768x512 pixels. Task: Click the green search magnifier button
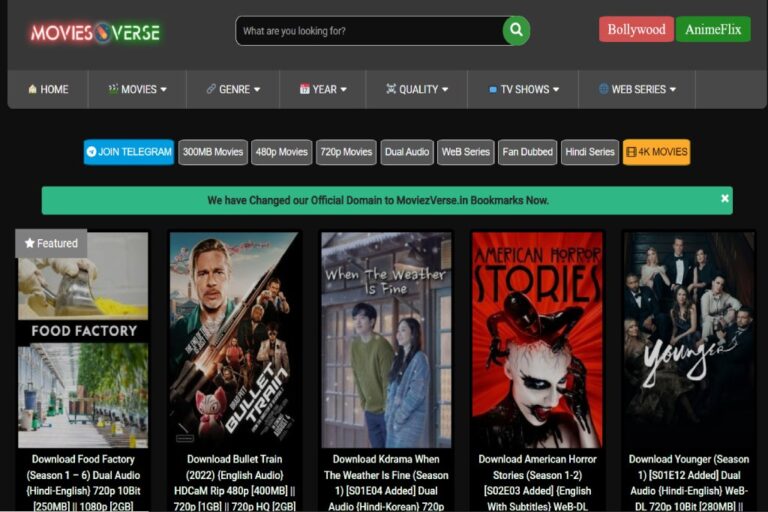(516, 30)
